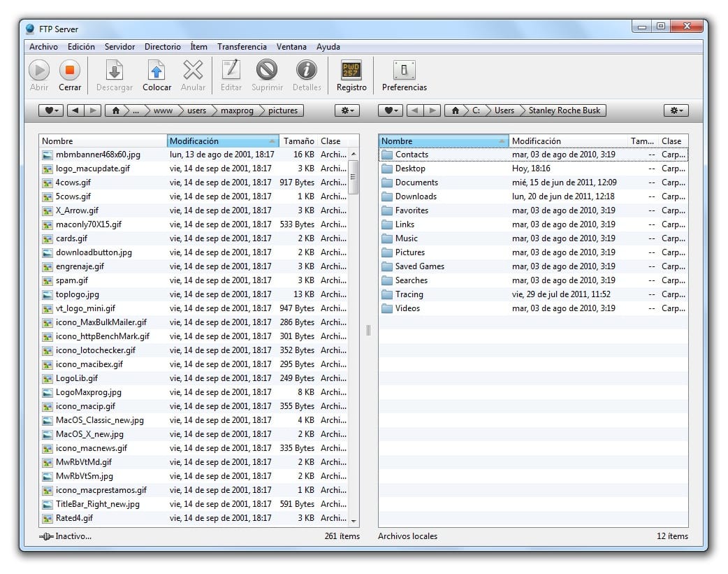Sort remote list by Modificación column
The height and width of the screenshot is (574, 728).
click(222, 141)
